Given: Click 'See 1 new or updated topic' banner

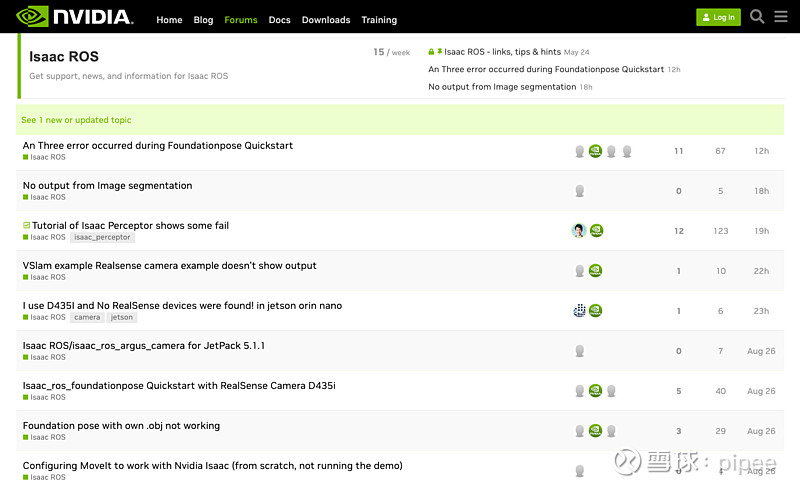Looking at the screenshot, I should tap(400, 120).
